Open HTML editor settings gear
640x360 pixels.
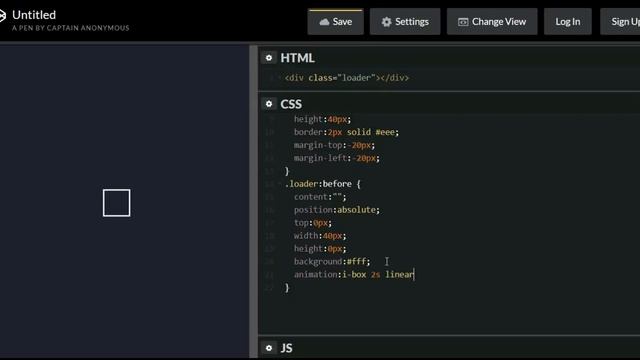click(269, 58)
